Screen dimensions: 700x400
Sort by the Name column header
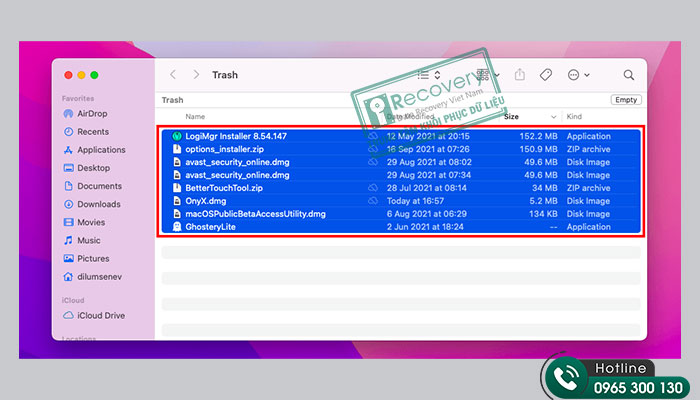point(195,117)
